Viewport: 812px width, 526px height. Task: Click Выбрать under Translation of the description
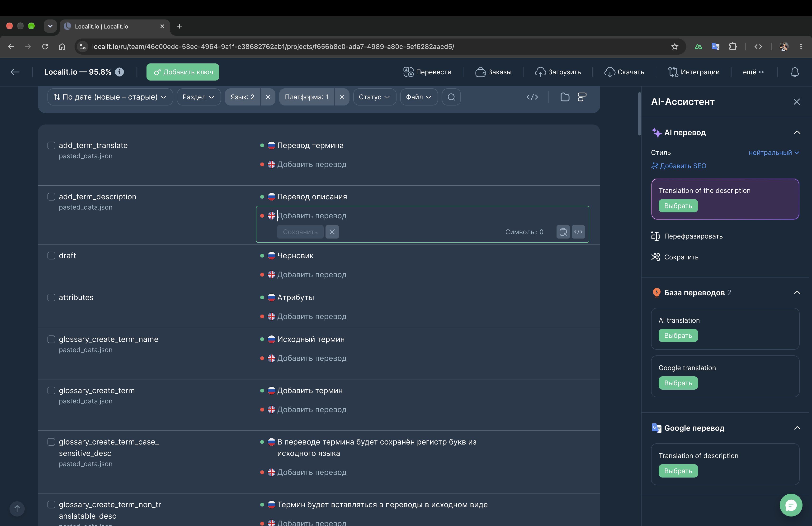coord(678,206)
